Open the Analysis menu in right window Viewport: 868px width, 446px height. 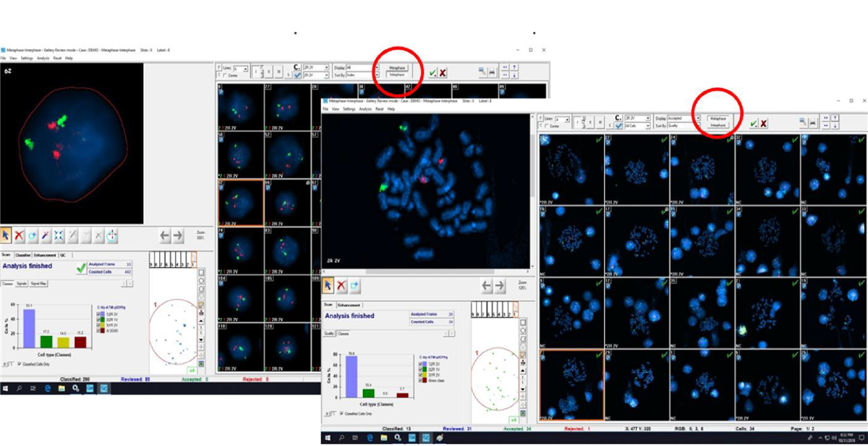click(x=365, y=109)
